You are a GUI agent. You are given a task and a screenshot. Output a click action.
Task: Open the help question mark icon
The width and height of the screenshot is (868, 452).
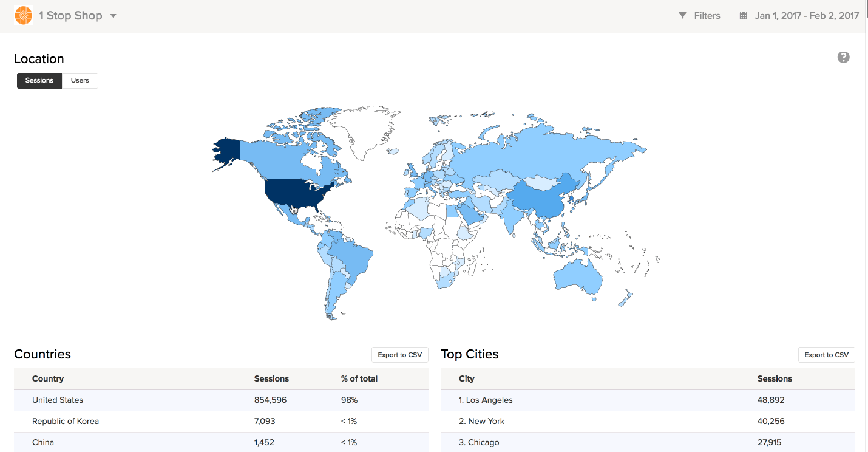coord(843,58)
